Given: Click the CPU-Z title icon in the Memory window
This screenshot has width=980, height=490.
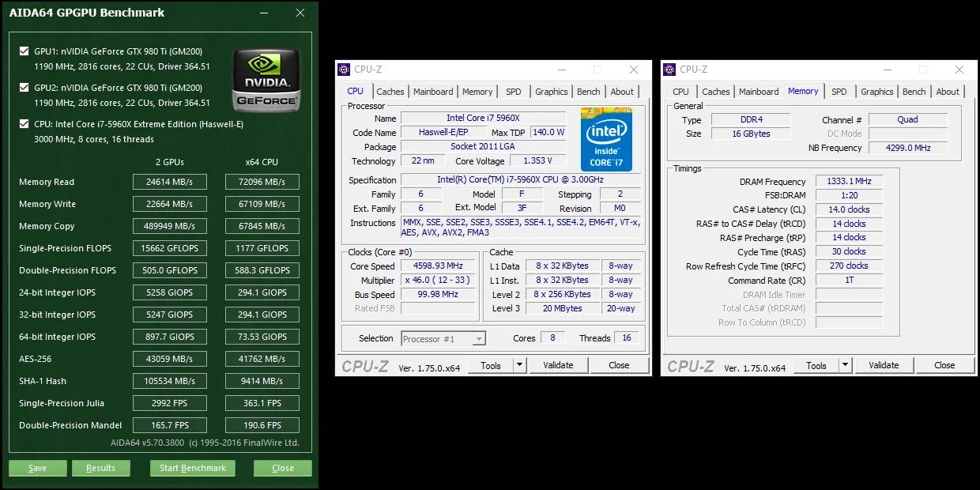Looking at the screenshot, I should click(669, 70).
